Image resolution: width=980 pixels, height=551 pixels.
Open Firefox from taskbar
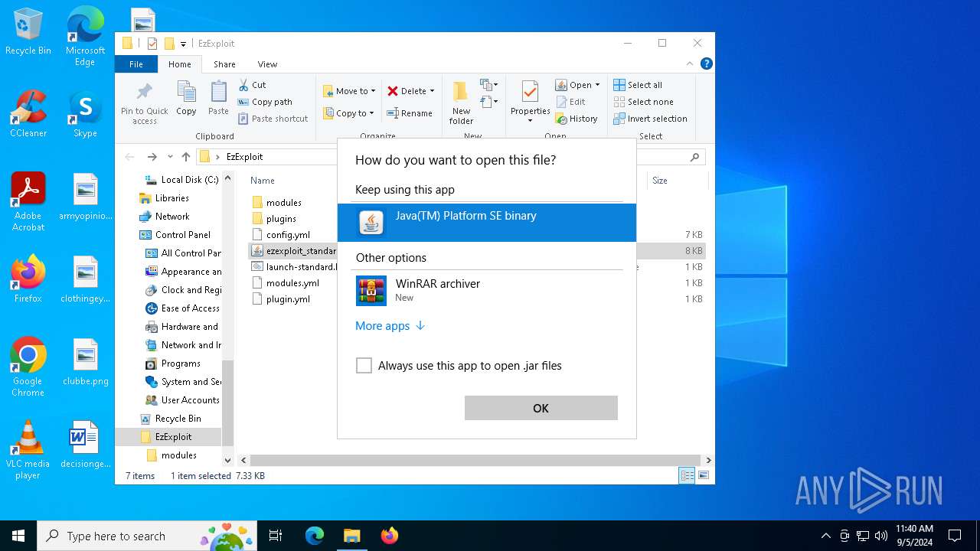[x=389, y=536]
